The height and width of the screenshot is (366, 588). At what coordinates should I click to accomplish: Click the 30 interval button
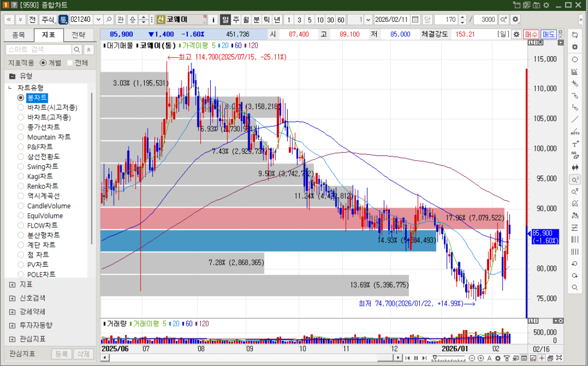click(330, 20)
